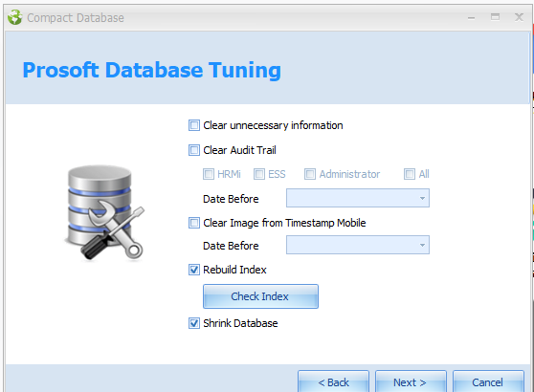Click the Check Index button

point(260,296)
